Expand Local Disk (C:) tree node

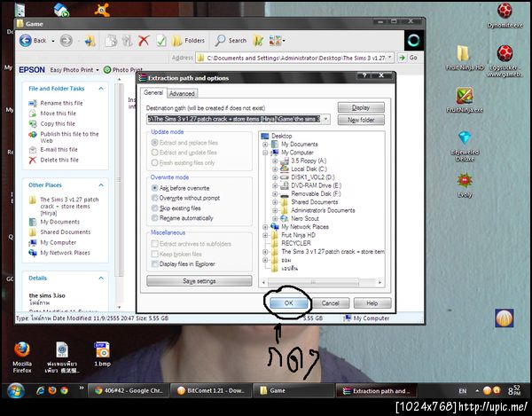pyautogui.click(x=275, y=169)
